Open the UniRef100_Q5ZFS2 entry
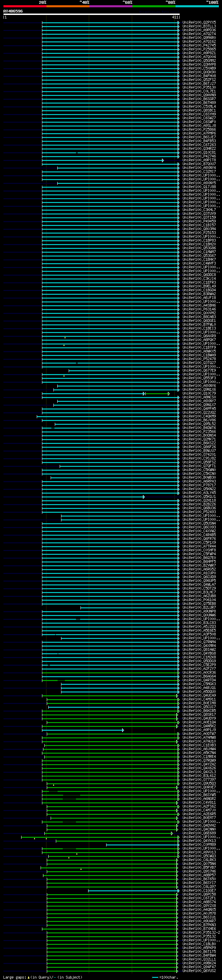222x980 pixels. (199, 80)
